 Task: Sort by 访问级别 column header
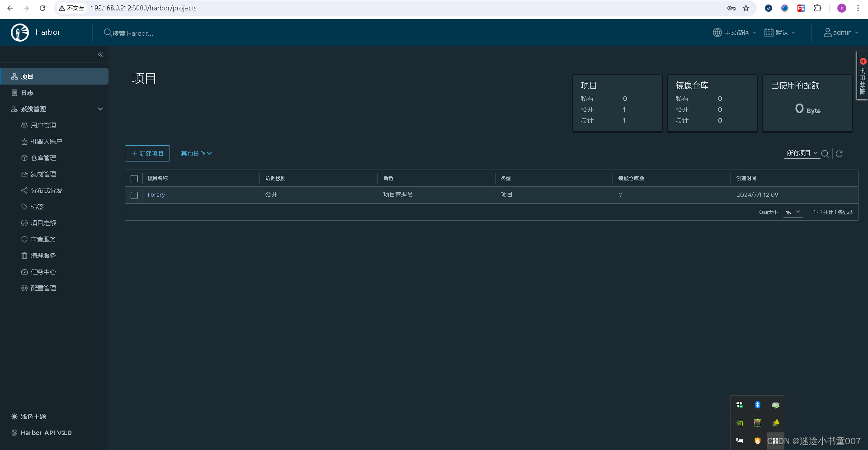(x=275, y=179)
